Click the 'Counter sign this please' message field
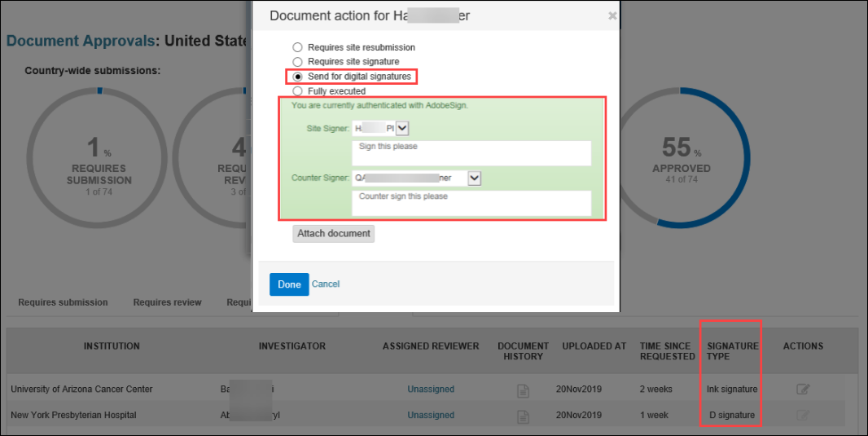Screen dimensions: 868x436 471,203
